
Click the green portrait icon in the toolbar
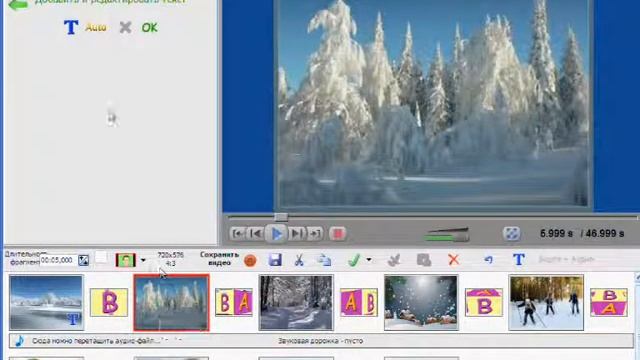click(x=126, y=260)
